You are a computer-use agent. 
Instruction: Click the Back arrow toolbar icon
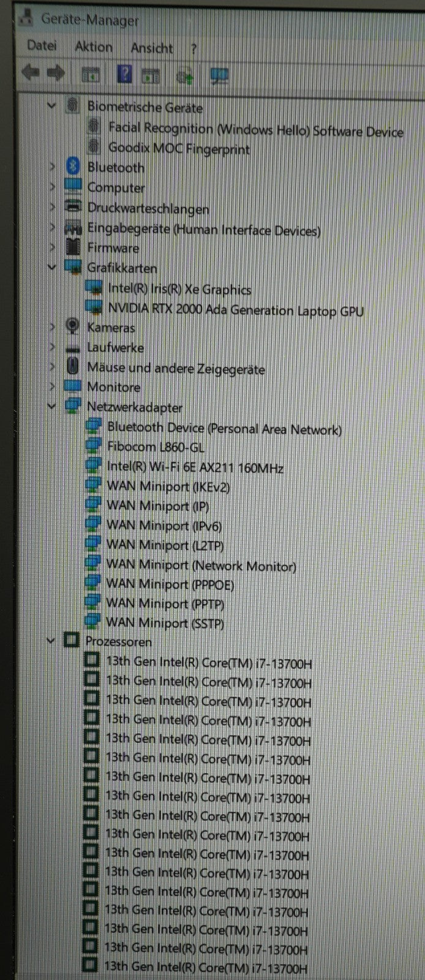(30, 73)
